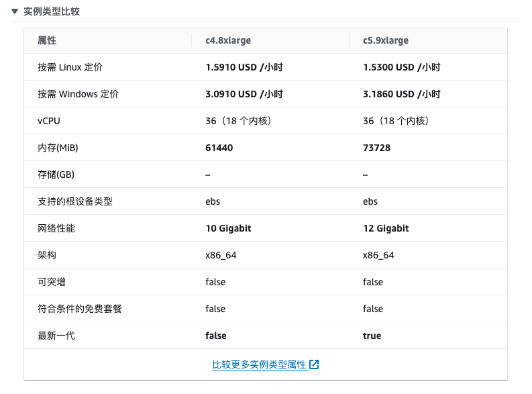The image size is (532, 394).
Task: Click the 1.5910 USD Linux price
Action: pos(244,67)
